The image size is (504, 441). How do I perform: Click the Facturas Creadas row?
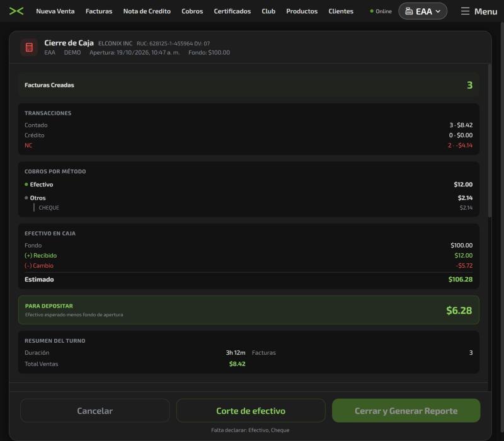[248, 85]
